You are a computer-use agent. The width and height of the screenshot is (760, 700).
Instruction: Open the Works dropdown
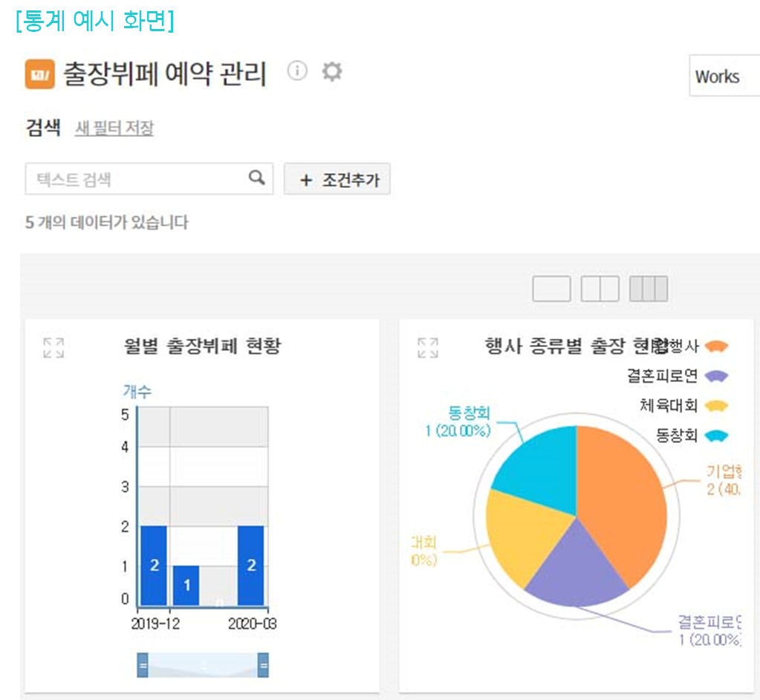[x=723, y=77]
